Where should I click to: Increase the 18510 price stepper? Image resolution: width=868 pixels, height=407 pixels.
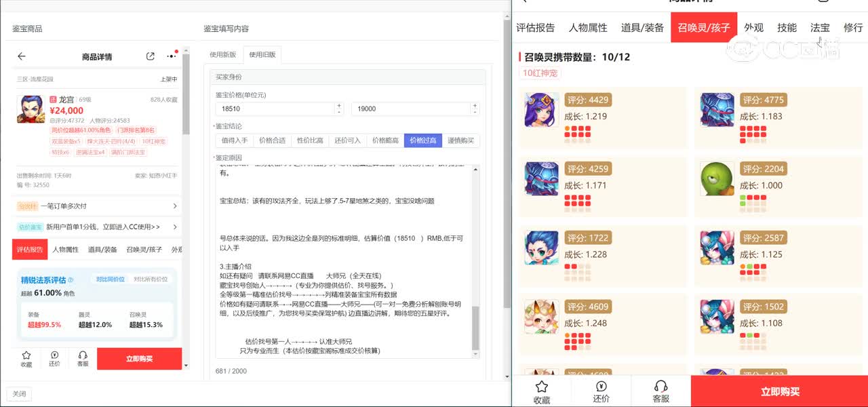339,106
